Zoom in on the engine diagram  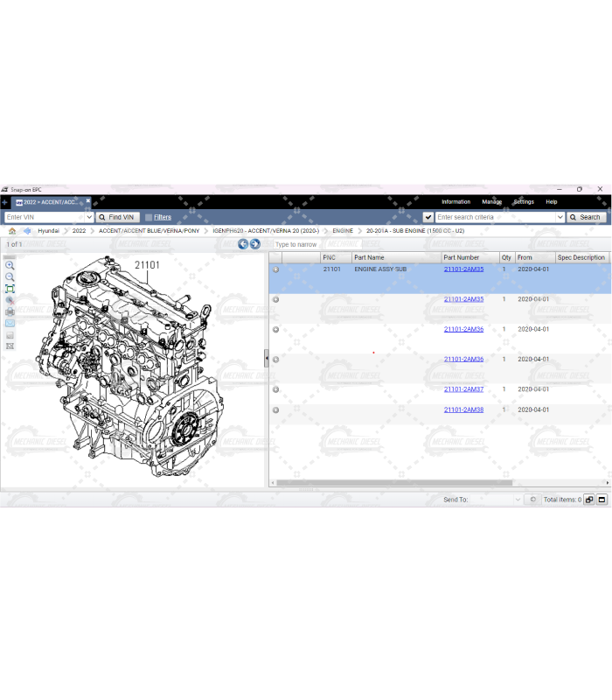point(10,265)
